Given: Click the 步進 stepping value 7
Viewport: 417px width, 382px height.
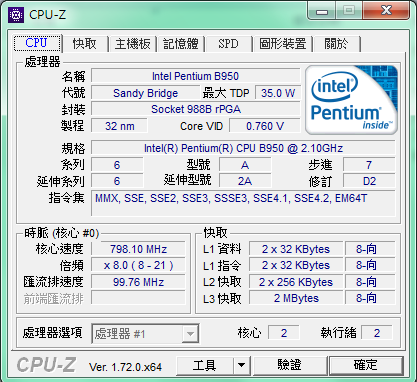Looking at the screenshot, I should [x=369, y=165].
